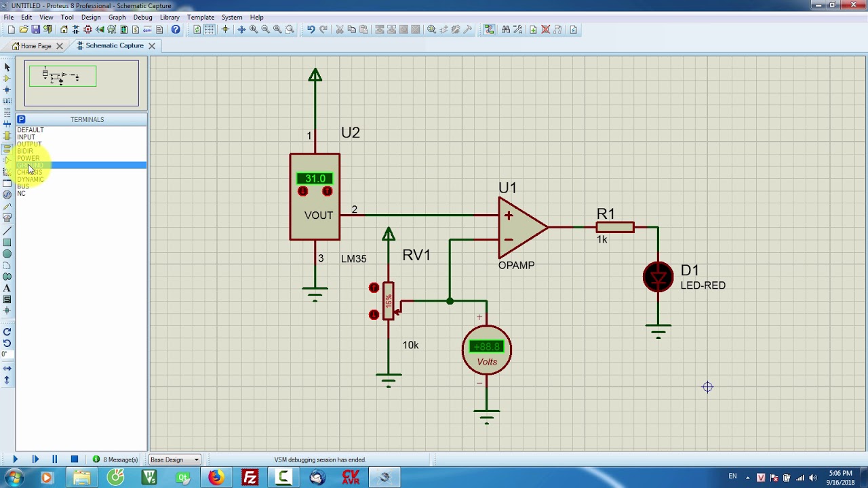This screenshot has width=868, height=488.
Task: Open the Debug menu
Action: [142, 17]
